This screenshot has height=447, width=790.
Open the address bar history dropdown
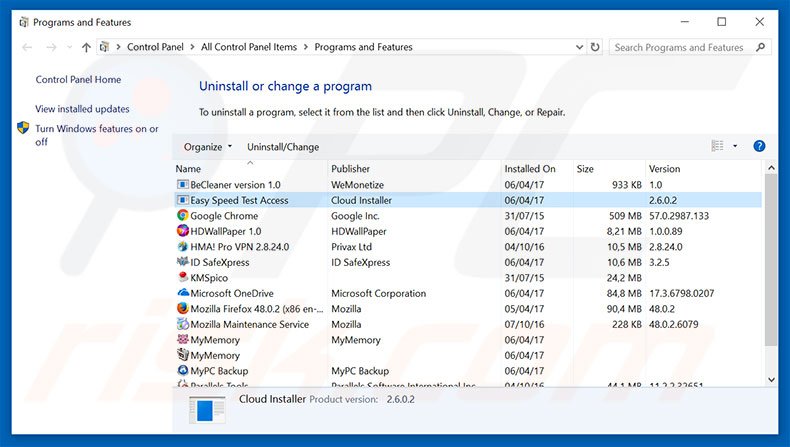(x=578, y=47)
